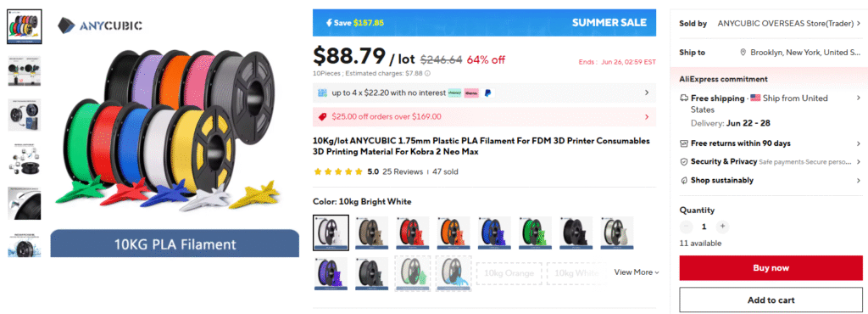Click the location pin icon near Brooklyn
This screenshot has height=314, width=868.
tap(743, 53)
